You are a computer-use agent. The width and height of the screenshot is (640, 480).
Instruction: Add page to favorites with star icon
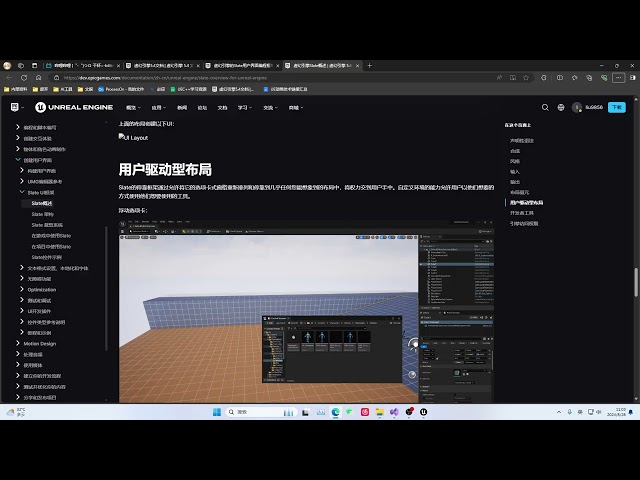(x=526, y=78)
